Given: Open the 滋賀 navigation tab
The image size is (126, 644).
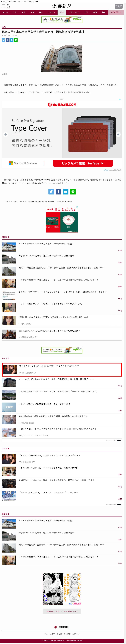Looking at the screenshot, I should (x=32, y=12).
